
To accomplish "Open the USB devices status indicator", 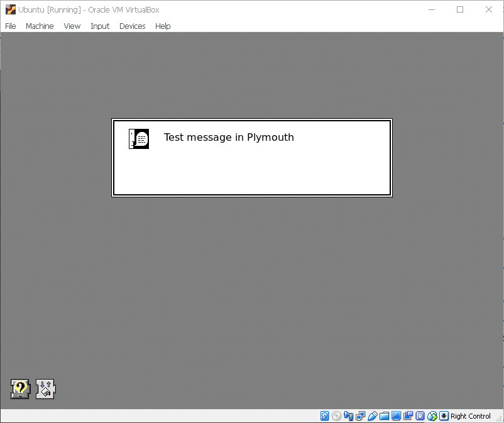I will 372,416.
